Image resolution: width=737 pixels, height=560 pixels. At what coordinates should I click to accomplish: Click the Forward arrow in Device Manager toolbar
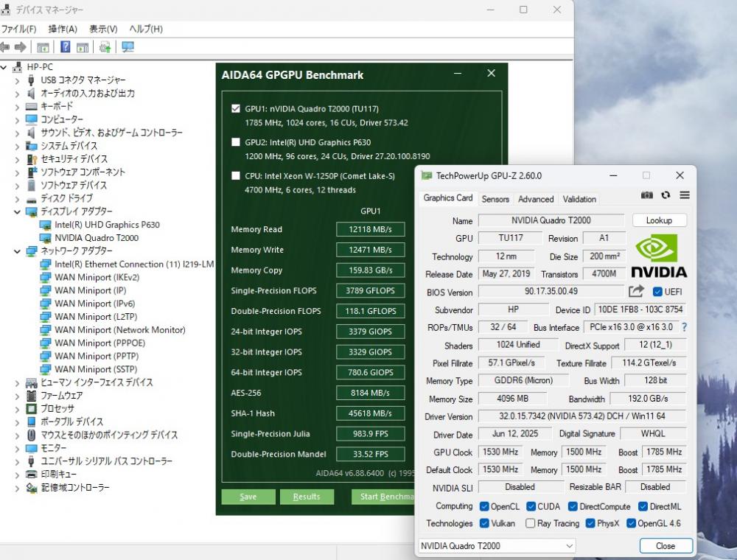click(x=20, y=47)
